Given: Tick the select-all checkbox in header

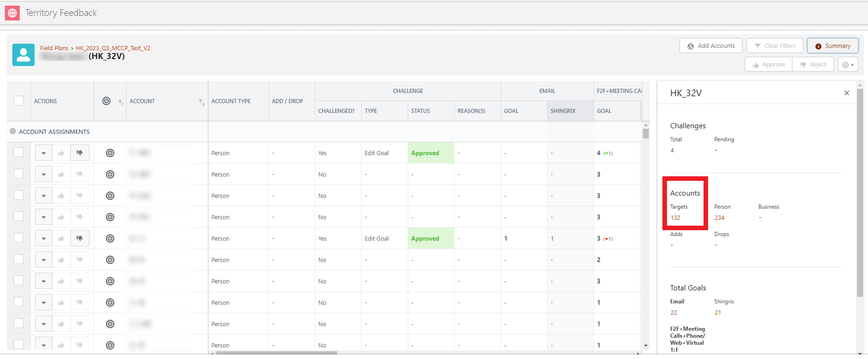Looking at the screenshot, I should (19, 101).
